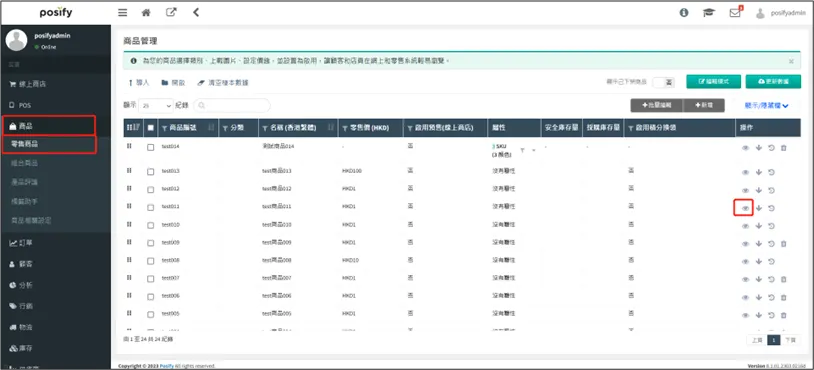Open 行銷 marketing in the sidebar
This screenshot has width=814, height=370.
56,306
